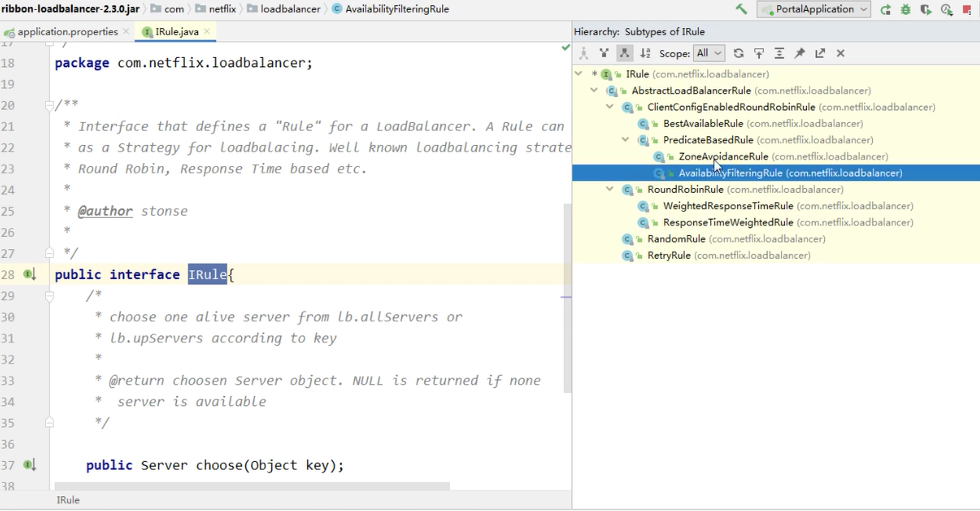Image resolution: width=980 pixels, height=511 pixels.
Task: Rerun PortalApplication with the rerun icon
Action: (885, 10)
